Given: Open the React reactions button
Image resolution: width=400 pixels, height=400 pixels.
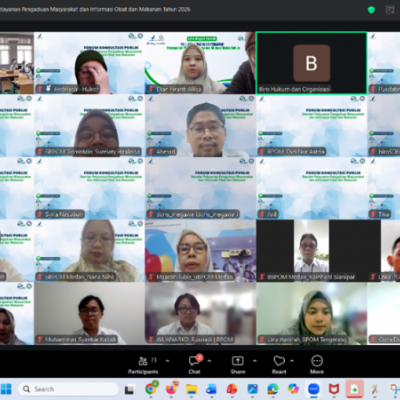Looking at the screenshot, I should (279, 365).
